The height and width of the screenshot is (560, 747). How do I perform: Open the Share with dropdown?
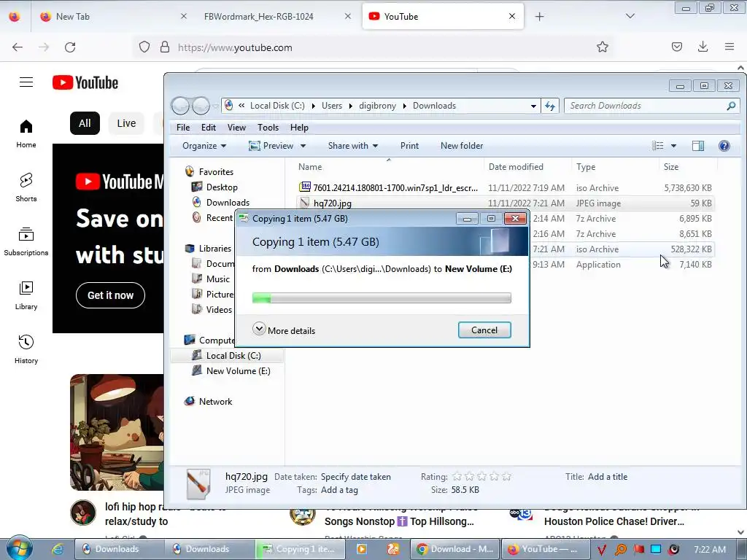(x=352, y=146)
